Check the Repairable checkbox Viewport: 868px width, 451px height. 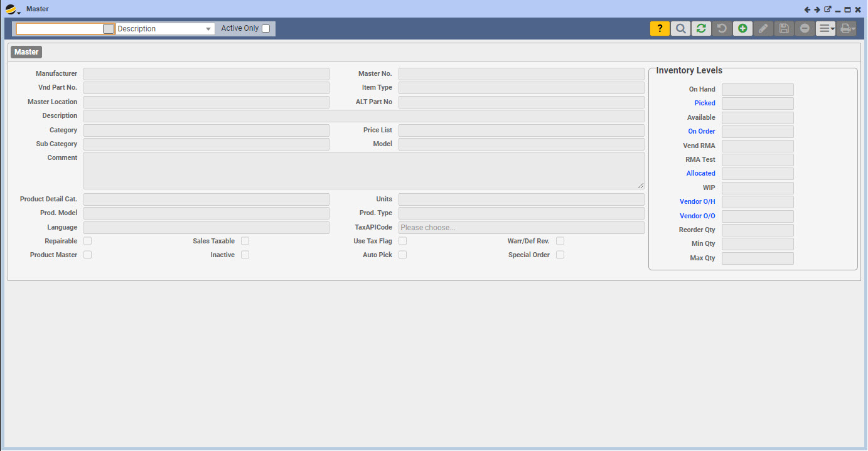(x=88, y=241)
